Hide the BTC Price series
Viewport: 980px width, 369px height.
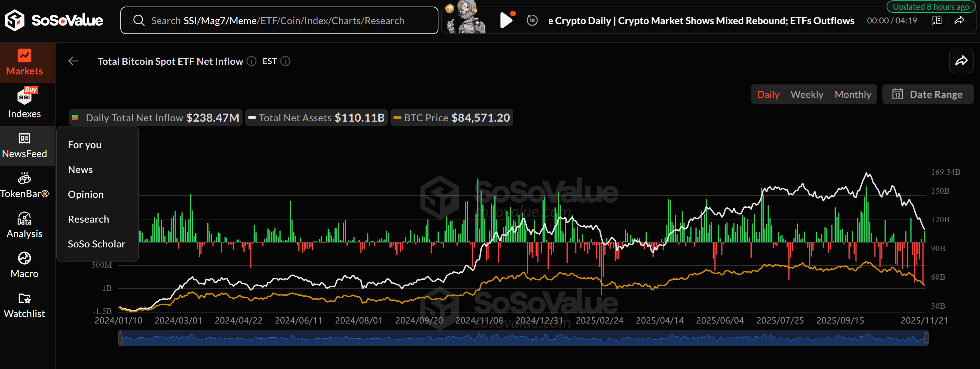452,118
